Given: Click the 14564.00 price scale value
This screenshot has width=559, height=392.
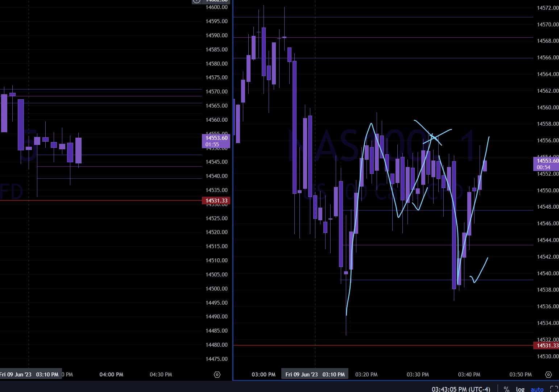Looking at the screenshot, I should point(548,74).
